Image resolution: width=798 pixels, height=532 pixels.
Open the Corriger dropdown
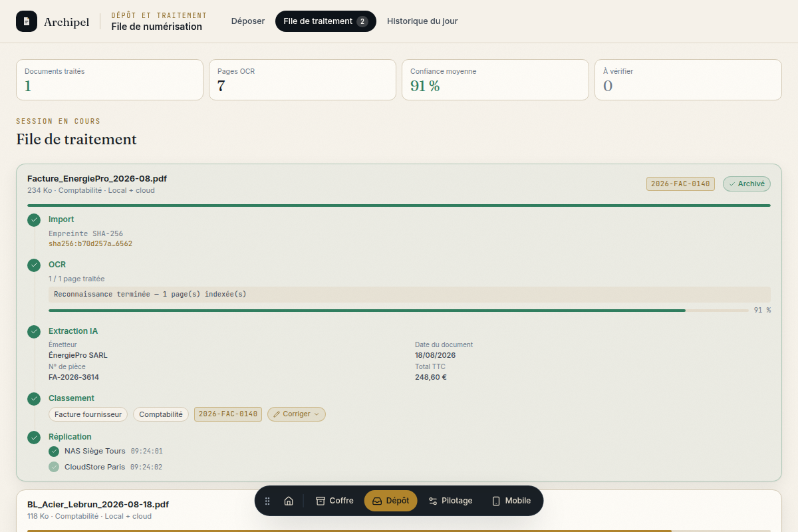pos(297,414)
